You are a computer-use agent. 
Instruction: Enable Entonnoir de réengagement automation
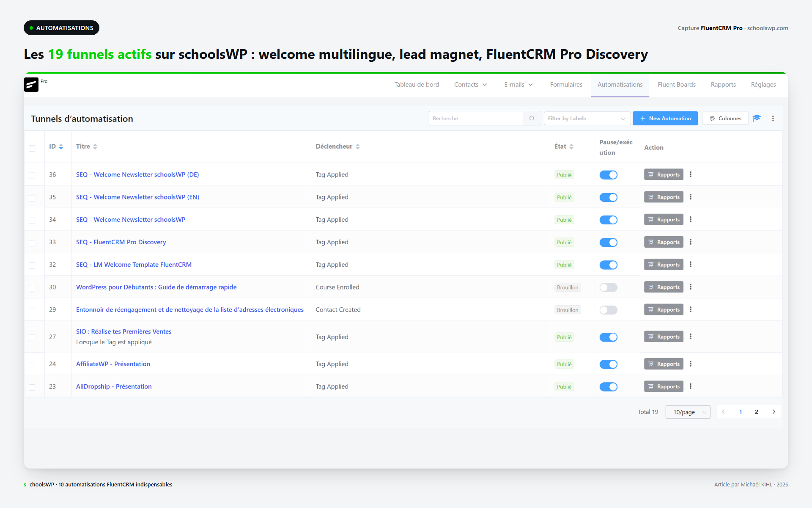click(x=608, y=310)
